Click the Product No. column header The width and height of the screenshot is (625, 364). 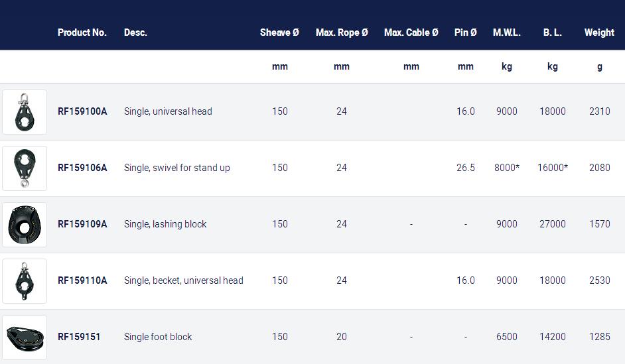coord(82,32)
